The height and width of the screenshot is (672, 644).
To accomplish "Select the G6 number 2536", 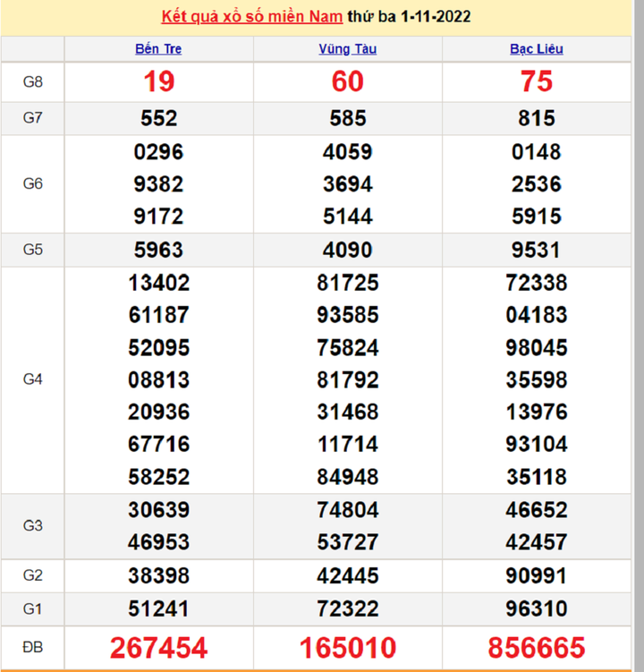I will (x=537, y=184).
